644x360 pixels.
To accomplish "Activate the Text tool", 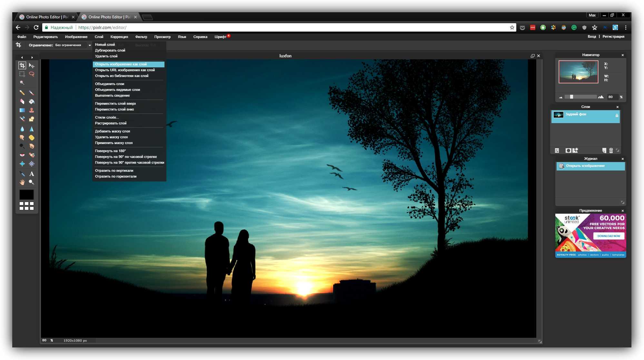I will click(x=32, y=174).
